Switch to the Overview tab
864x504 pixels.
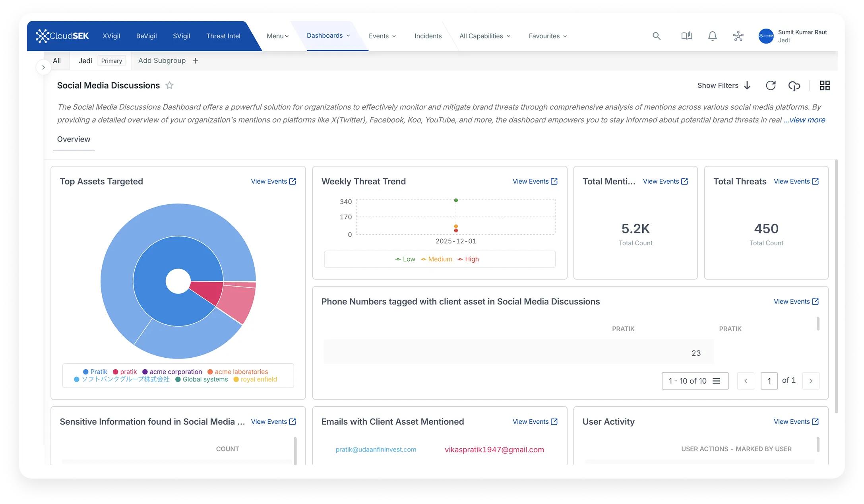74,139
